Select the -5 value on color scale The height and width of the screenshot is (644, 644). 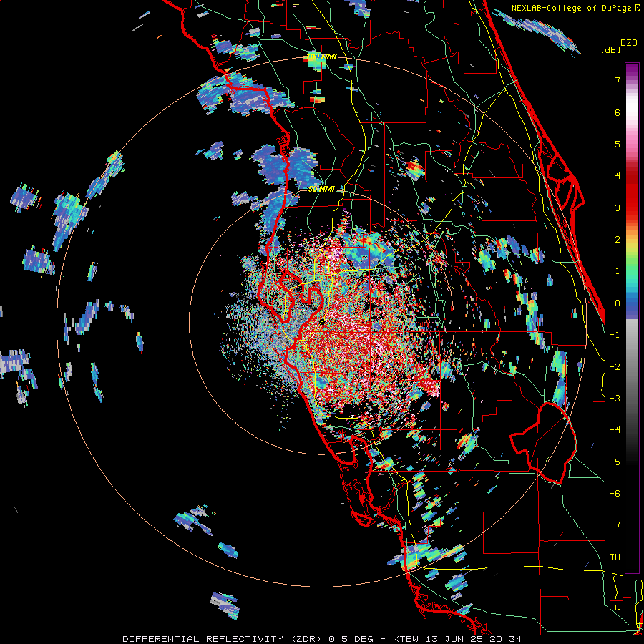click(x=615, y=462)
